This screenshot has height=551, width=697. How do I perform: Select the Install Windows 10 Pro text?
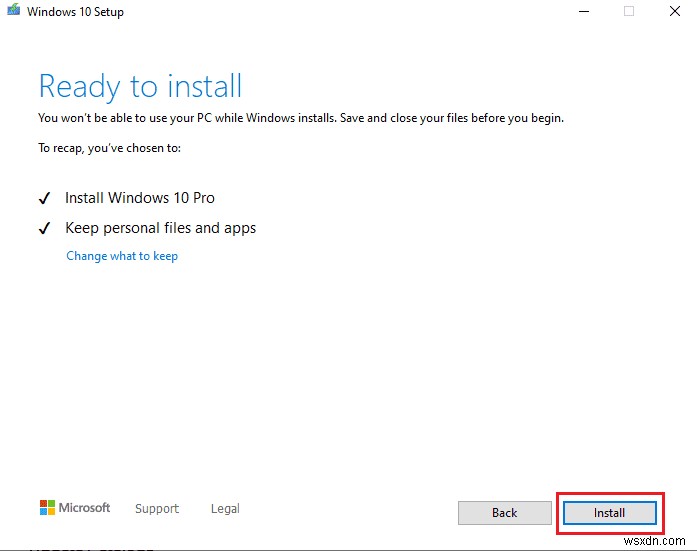[140, 198]
